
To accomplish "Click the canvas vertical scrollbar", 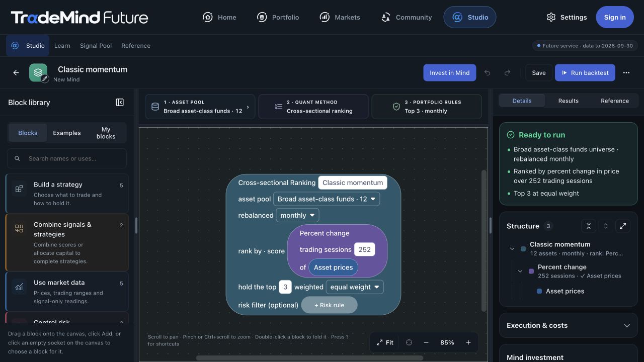I will pyautogui.click(x=485, y=240).
